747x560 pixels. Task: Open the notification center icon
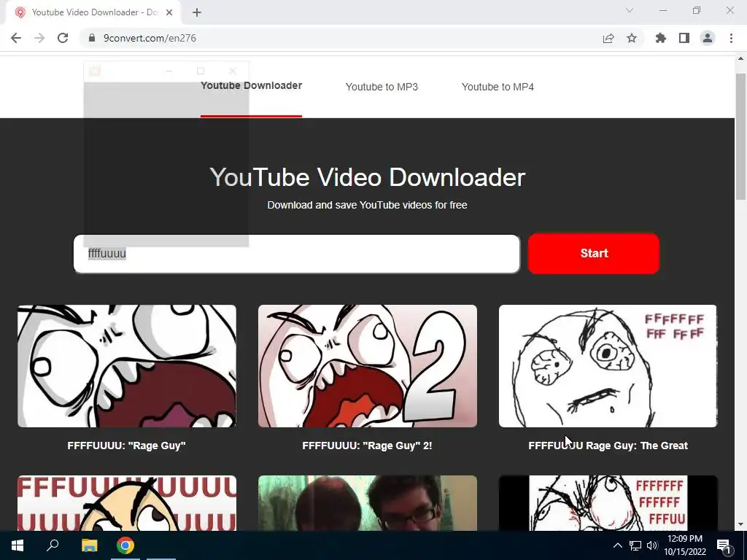pos(724,545)
